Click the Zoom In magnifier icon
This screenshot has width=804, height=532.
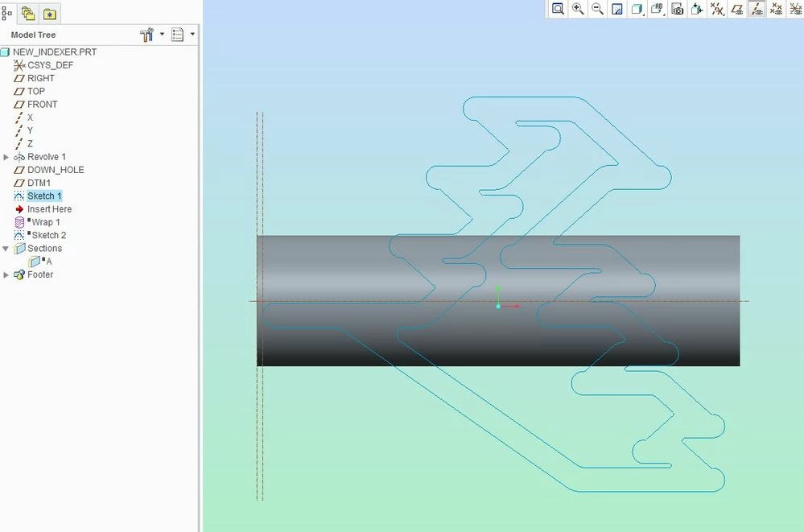point(578,9)
